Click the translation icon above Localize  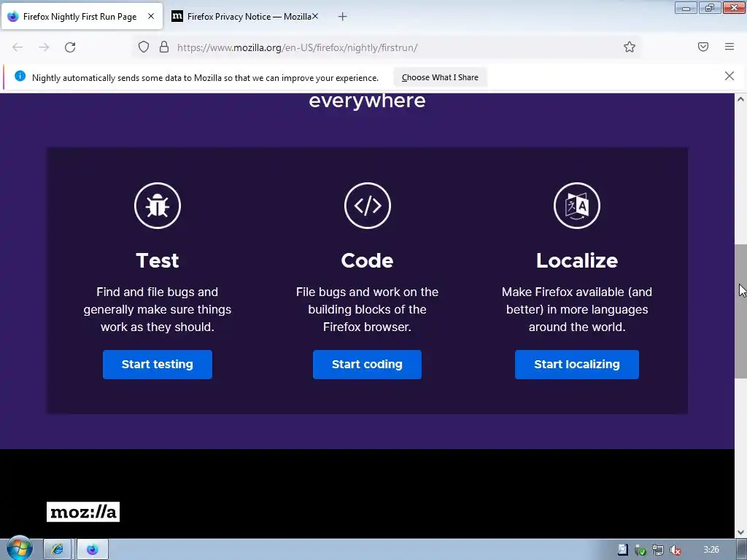pyautogui.click(x=577, y=206)
